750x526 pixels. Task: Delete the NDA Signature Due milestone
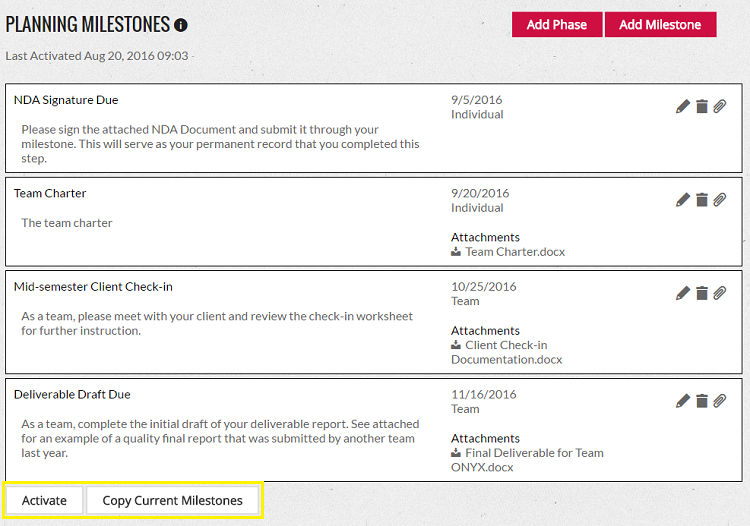click(702, 106)
